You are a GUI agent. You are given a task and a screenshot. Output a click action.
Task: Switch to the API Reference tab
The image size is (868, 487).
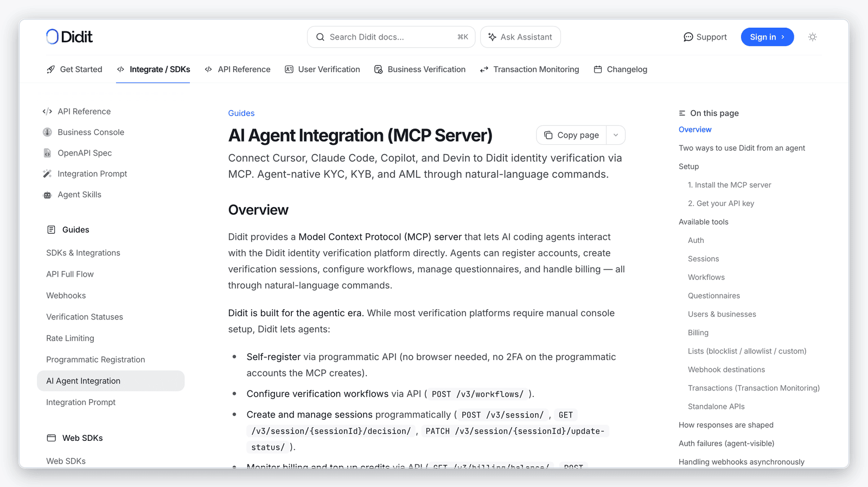(238, 69)
